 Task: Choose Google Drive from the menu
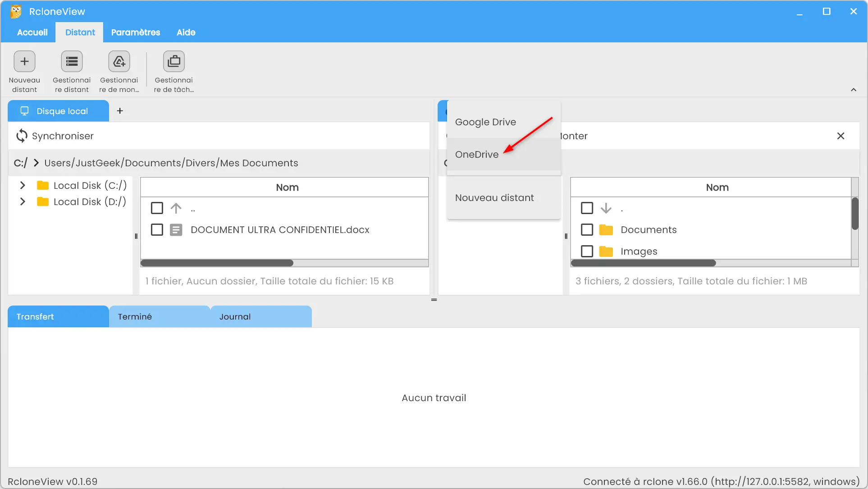click(x=503, y=122)
